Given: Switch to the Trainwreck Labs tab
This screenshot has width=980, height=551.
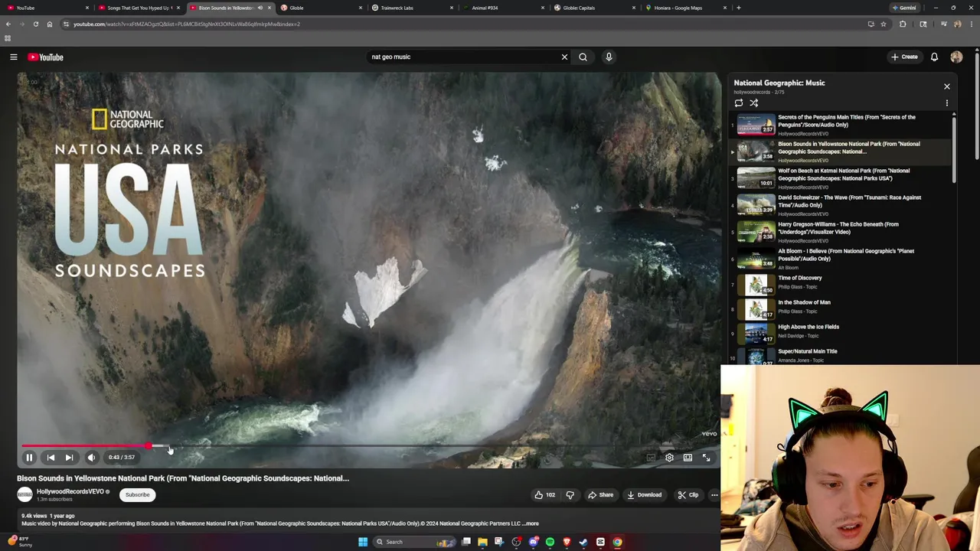Looking at the screenshot, I should (x=413, y=8).
